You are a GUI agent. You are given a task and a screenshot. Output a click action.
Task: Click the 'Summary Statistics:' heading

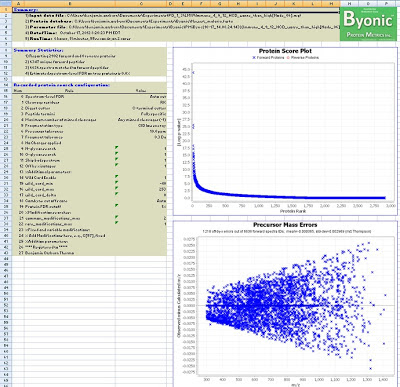(39, 50)
